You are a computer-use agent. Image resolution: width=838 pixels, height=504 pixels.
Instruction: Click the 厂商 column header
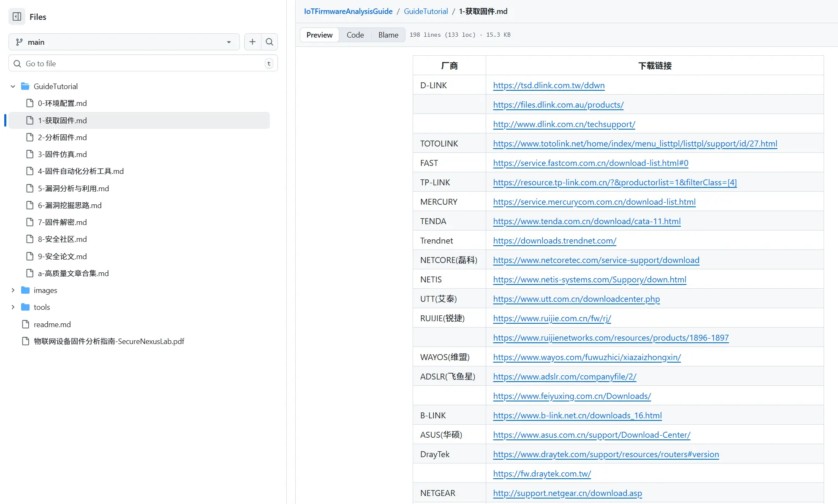449,65
